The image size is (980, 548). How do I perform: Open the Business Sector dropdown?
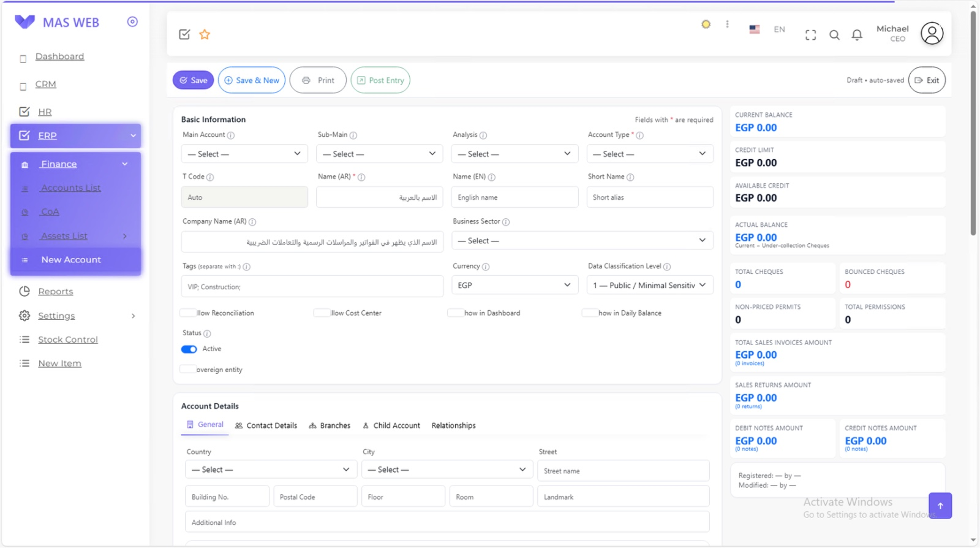[x=582, y=241]
